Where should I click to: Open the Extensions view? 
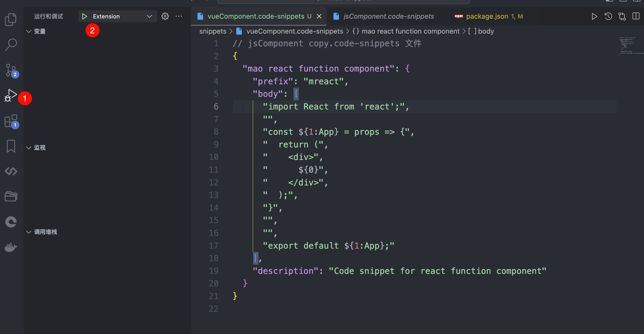point(11,121)
